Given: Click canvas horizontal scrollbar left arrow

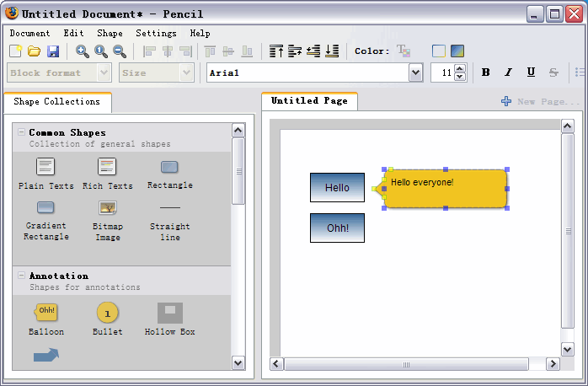Looking at the screenshot, I should tap(277, 364).
